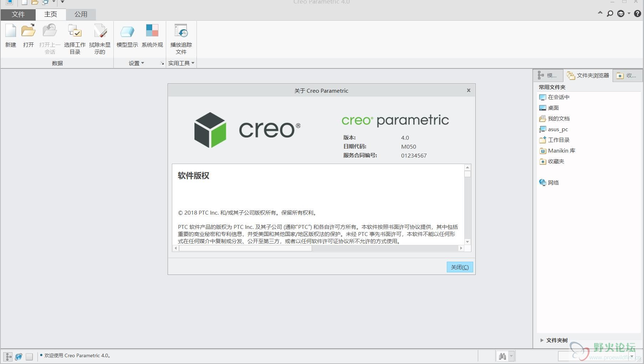Click the 设置 dialog launcher arrow

pyautogui.click(x=162, y=63)
